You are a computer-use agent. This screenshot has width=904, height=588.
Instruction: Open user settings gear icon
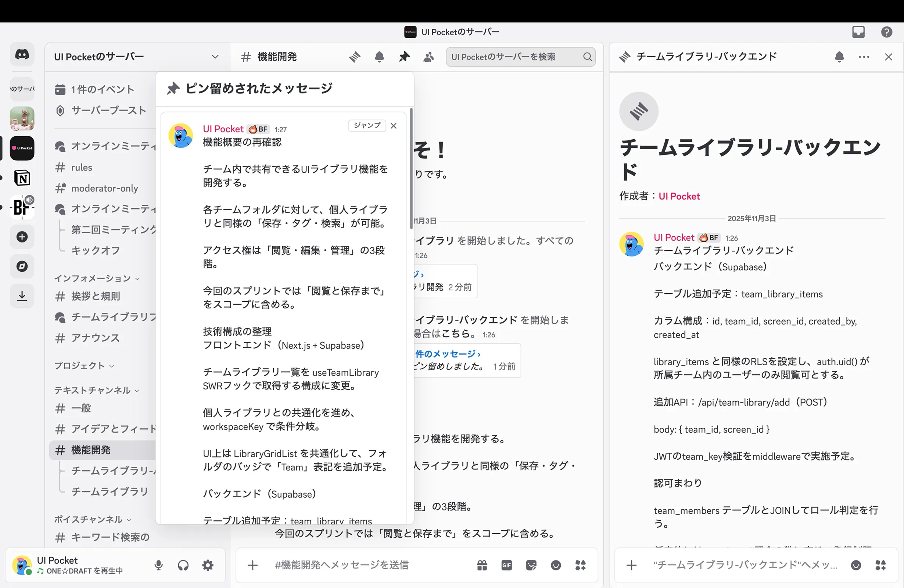208,566
